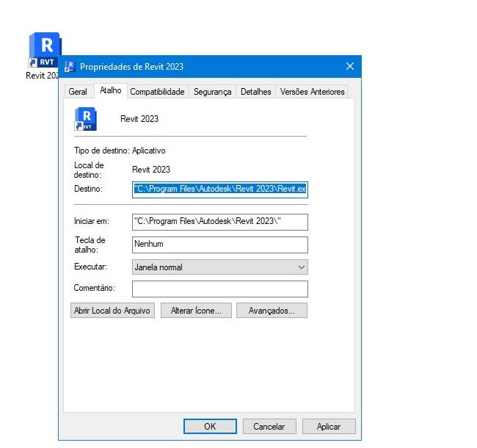
Task: Click the empty Comentário field
Action: (x=220, y=289)
